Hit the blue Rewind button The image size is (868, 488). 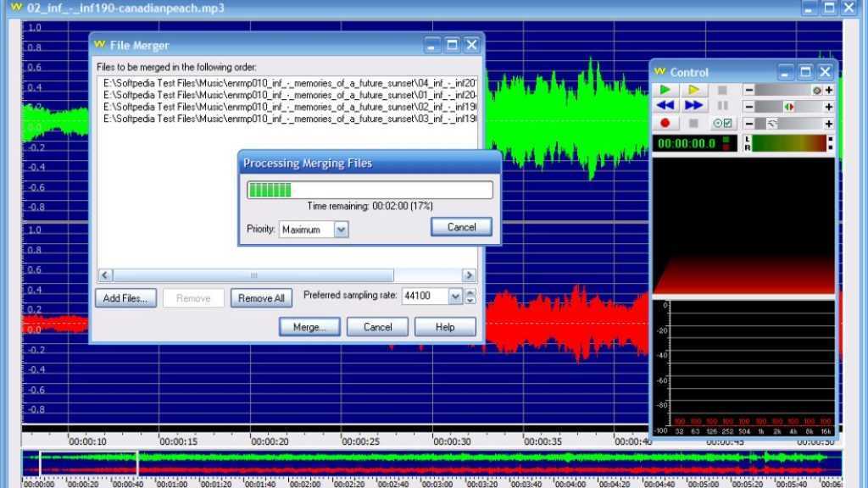[x=665, y=106]
